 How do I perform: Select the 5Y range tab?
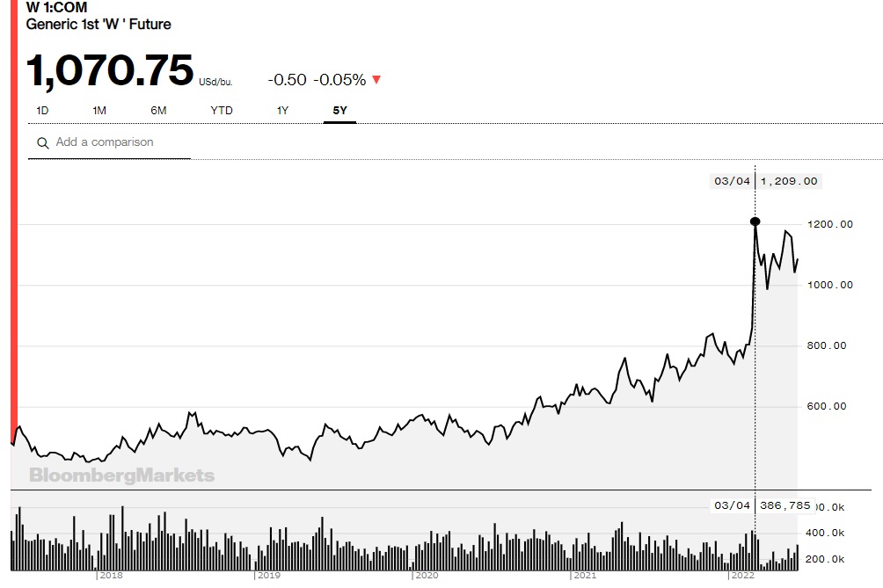(x=339, y=111)
